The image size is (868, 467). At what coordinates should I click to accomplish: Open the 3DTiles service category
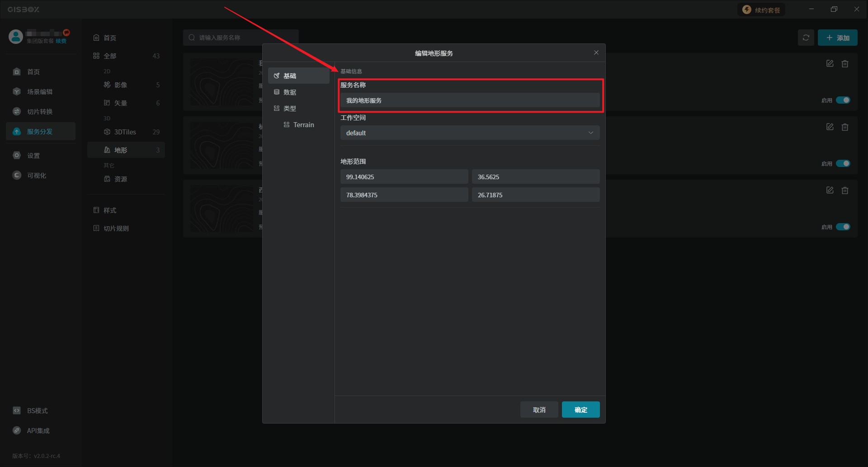coord(125,132)
